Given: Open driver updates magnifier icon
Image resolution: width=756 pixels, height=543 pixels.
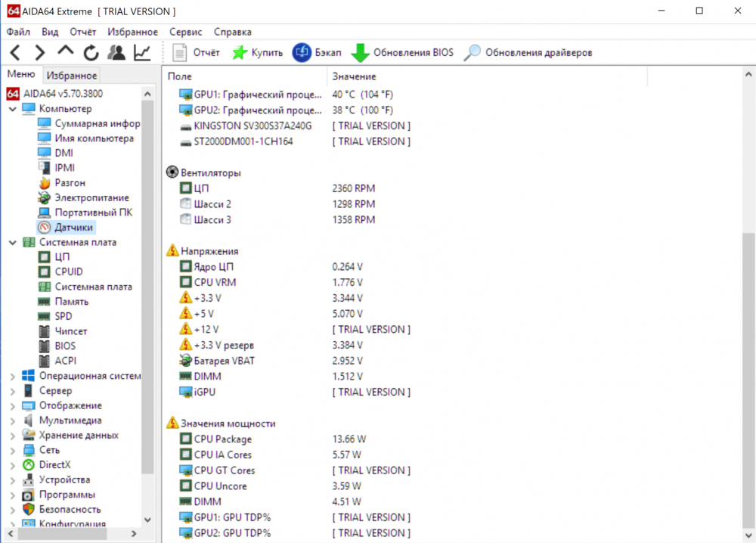Looking at the screenshot, I should click(472, 53).
